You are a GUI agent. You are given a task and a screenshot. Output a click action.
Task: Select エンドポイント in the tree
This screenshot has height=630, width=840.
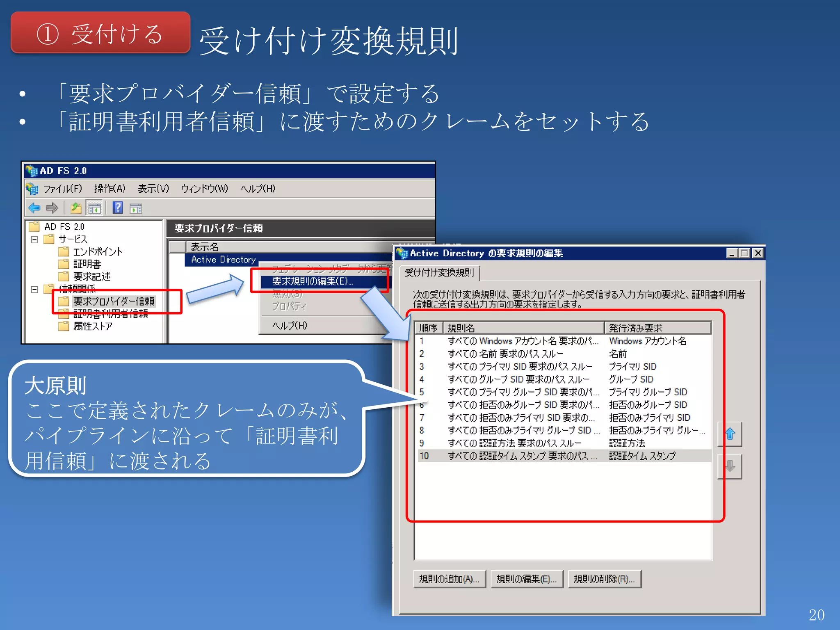tap(98, 251)
